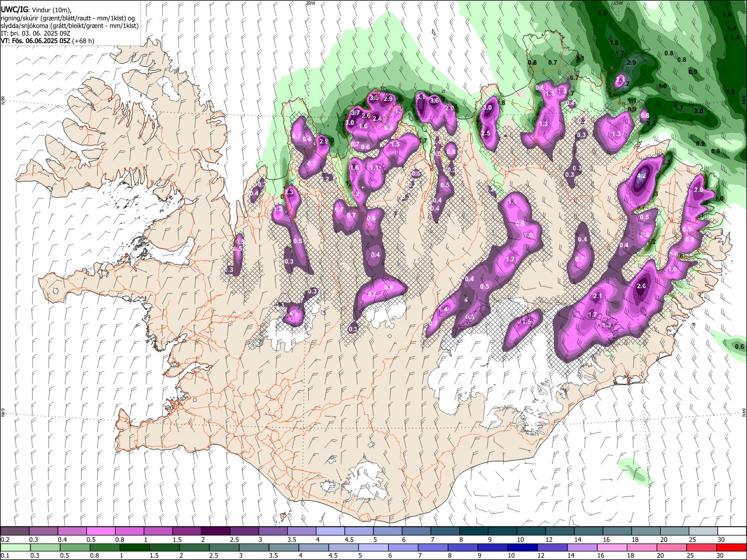Pick the darkest purple upper swatch between 2 and 2.5
Image resolution: width=747 pixels, height=560 pixels.
tap(215, 531)
